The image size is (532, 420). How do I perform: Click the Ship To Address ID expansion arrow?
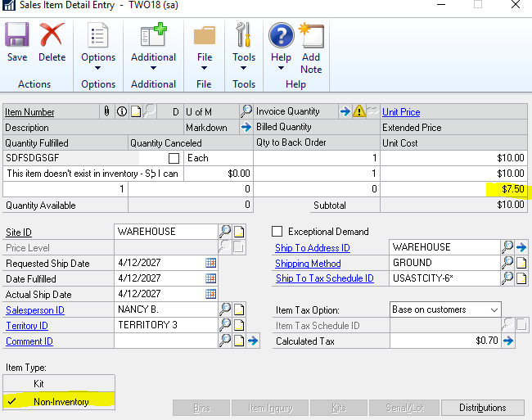[521, 247]
